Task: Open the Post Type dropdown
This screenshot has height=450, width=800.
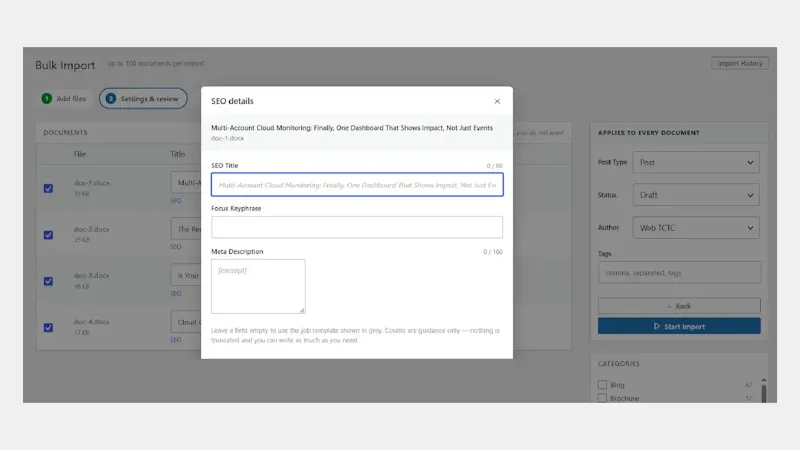Action: coord(696,162)
